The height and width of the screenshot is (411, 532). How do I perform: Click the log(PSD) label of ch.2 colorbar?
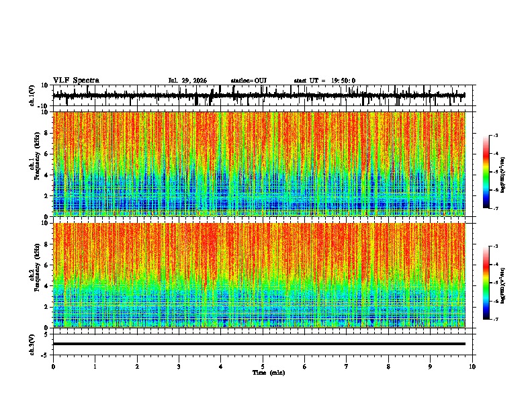[x=503, y=286]
